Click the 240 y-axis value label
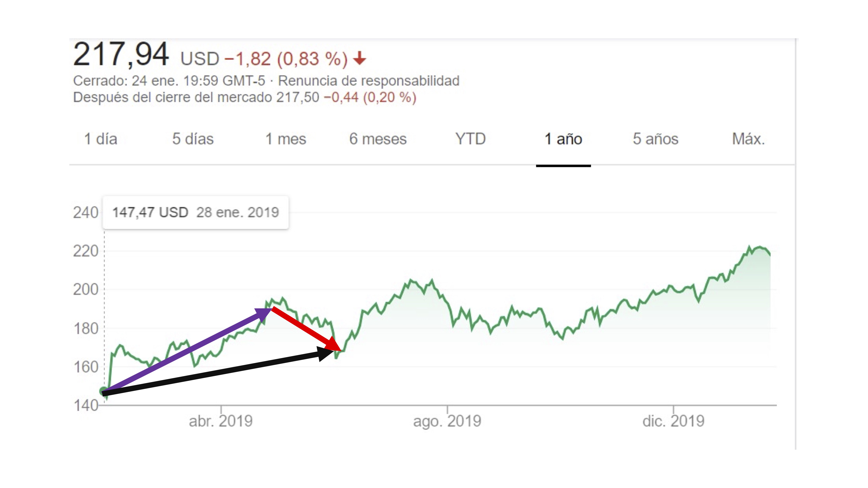868x488 pixels. 85,213
